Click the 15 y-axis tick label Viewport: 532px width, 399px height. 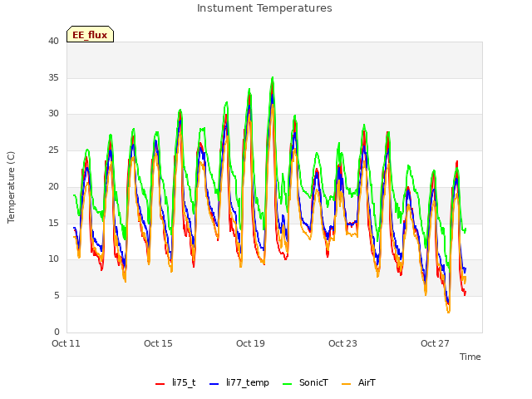(x=53, y=223)
